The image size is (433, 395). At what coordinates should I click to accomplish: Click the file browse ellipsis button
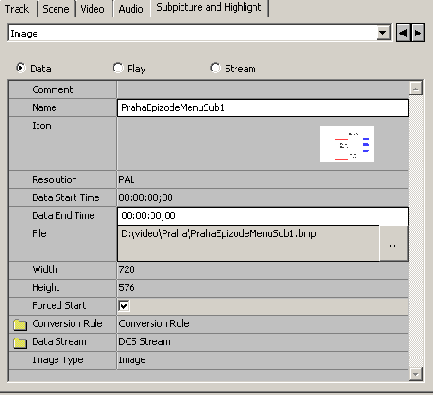(393, 243)
